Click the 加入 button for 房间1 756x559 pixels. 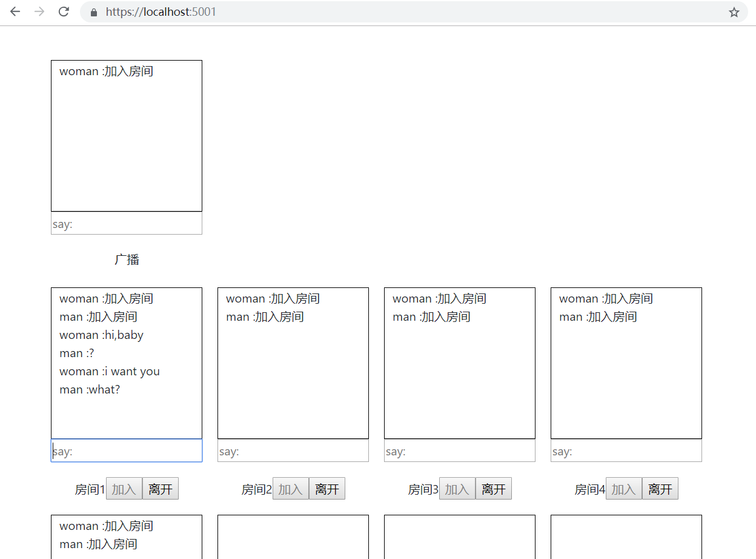coord(124,489)
